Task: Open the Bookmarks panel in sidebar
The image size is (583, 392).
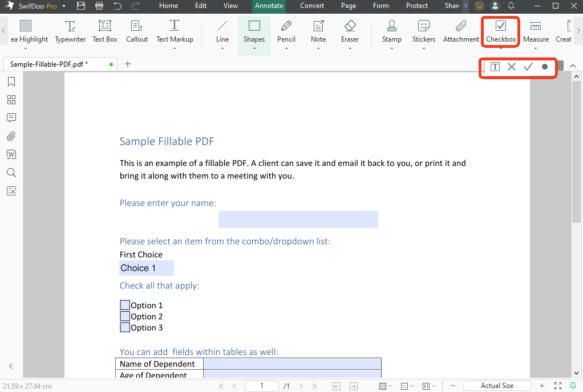Action: (11, 81)
